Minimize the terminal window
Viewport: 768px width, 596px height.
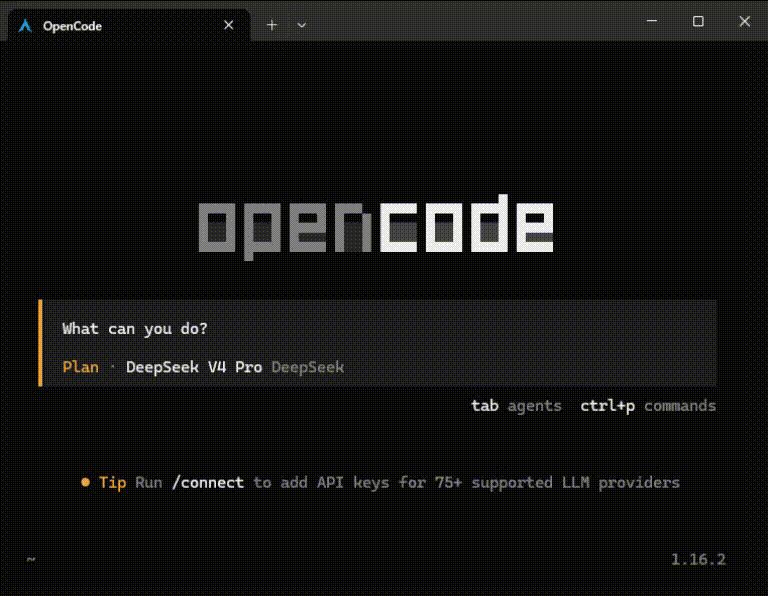(652, 21)
